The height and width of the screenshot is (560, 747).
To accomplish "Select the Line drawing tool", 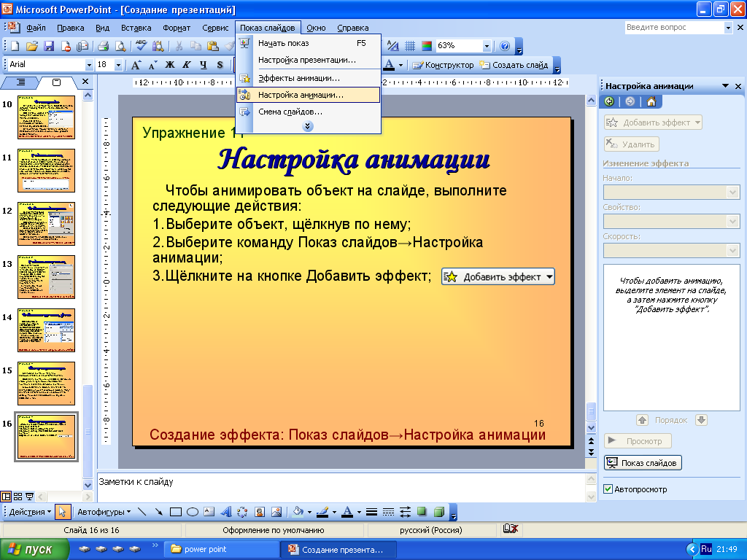I will pyautogui.click(x=142, y=512).
